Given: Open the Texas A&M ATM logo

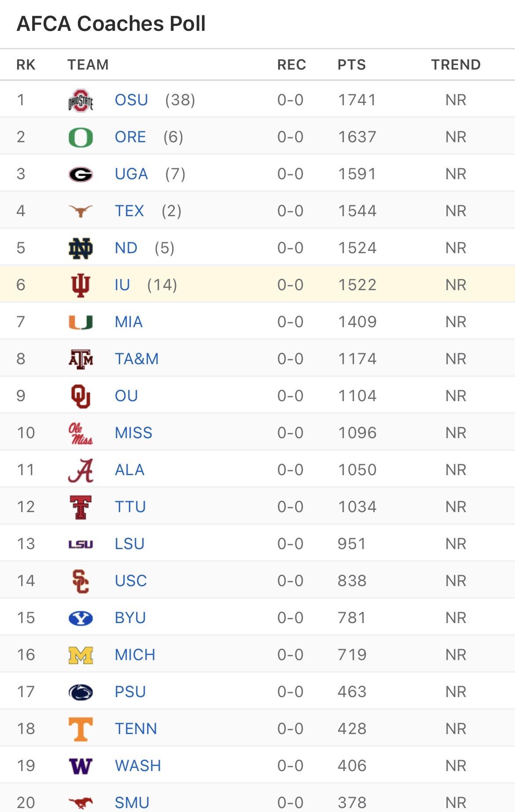Looking at the screenshot, I should pos(81,359).
